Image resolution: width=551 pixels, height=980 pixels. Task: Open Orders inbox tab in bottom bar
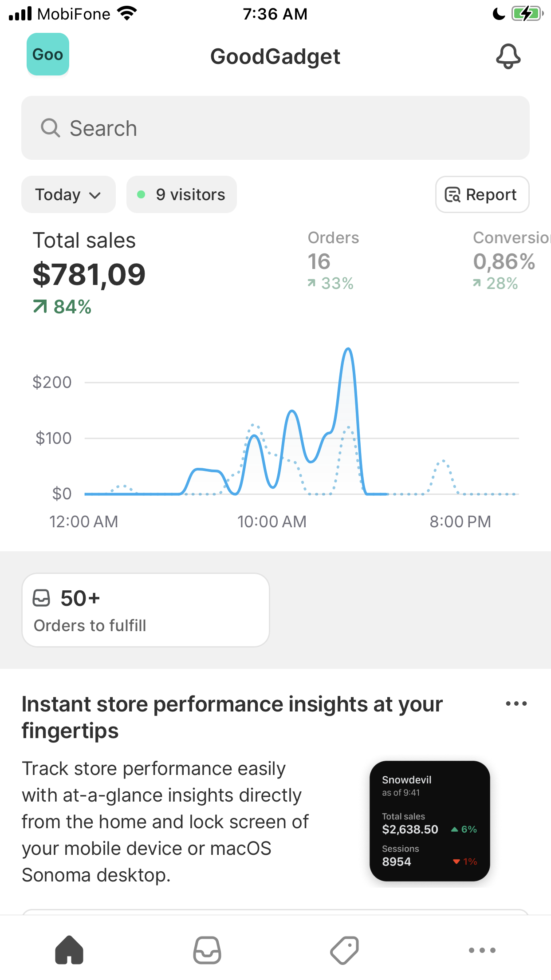(207, 950)
